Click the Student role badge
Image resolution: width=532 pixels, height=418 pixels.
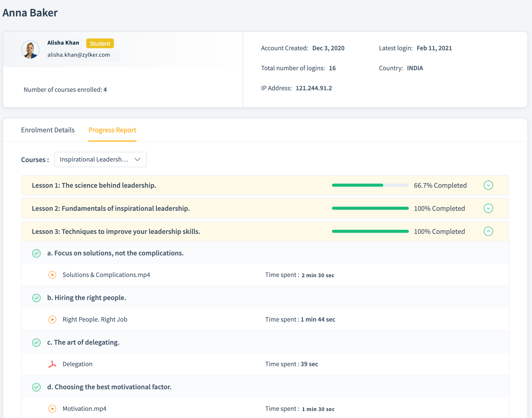click(x=100, y=44)
